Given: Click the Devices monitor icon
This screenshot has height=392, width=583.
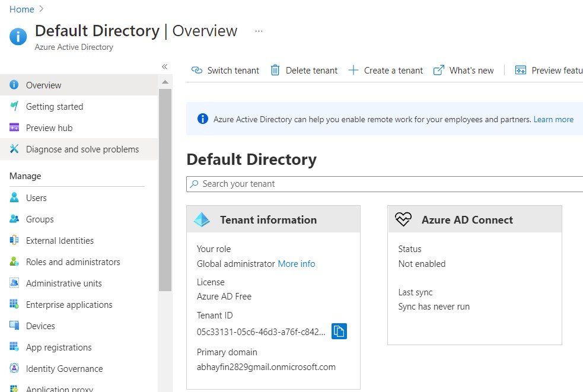Looking at the screenshot, I should coord(14,326).
